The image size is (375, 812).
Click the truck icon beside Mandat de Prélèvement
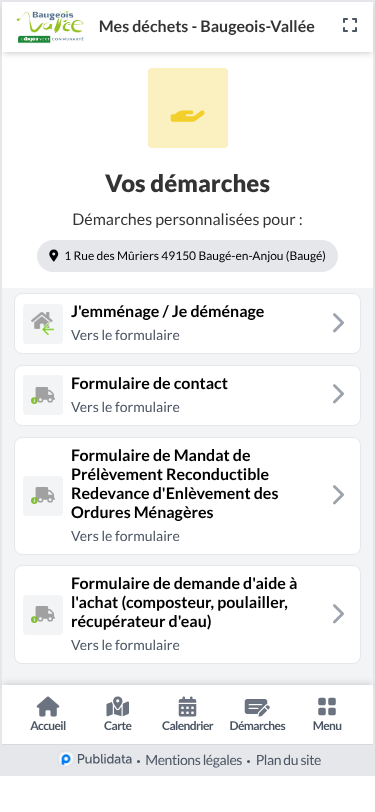point(43,496)
